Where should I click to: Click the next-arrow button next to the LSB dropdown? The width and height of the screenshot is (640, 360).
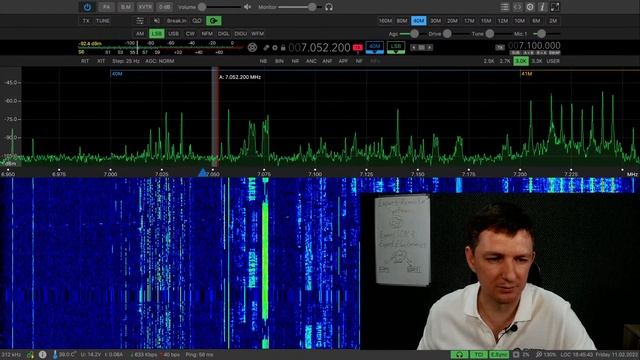coord(429,48)
